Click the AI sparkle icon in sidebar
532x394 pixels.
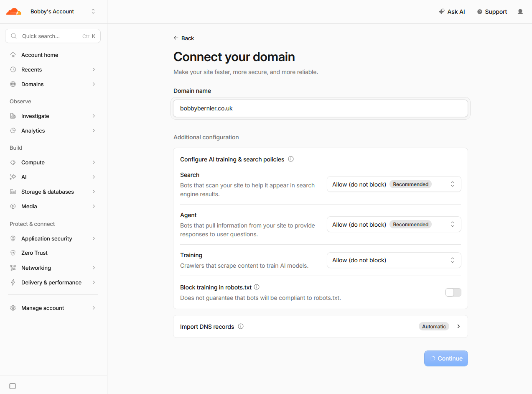[x=13, y=177]
